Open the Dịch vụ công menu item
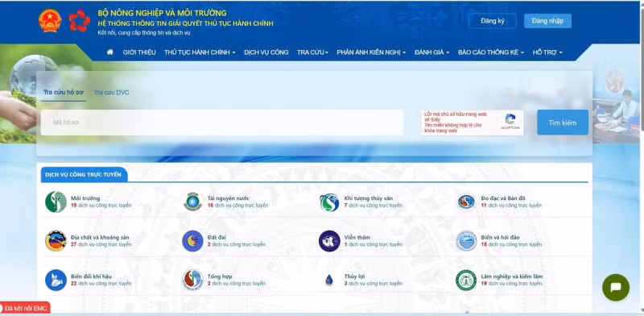644x316 pixels. coord(266,52)
